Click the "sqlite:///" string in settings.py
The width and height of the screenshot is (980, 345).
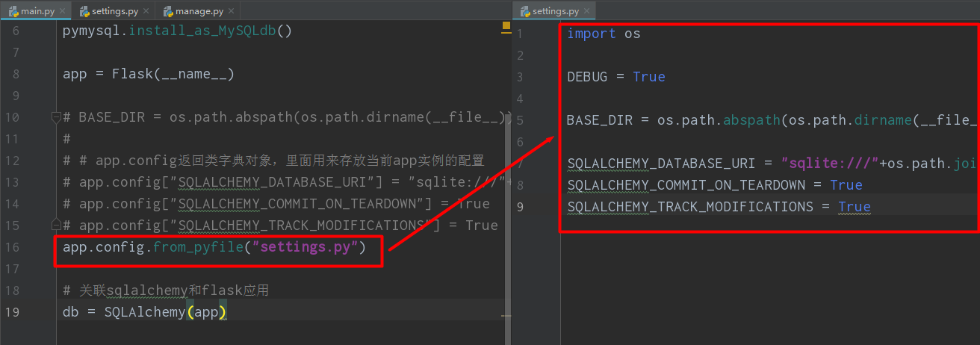tap(830, 164)
